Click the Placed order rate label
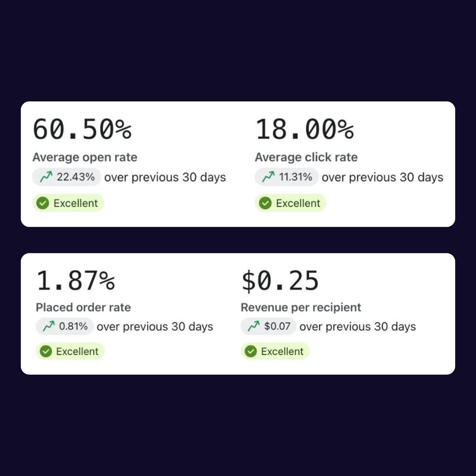 click(83, 307)
